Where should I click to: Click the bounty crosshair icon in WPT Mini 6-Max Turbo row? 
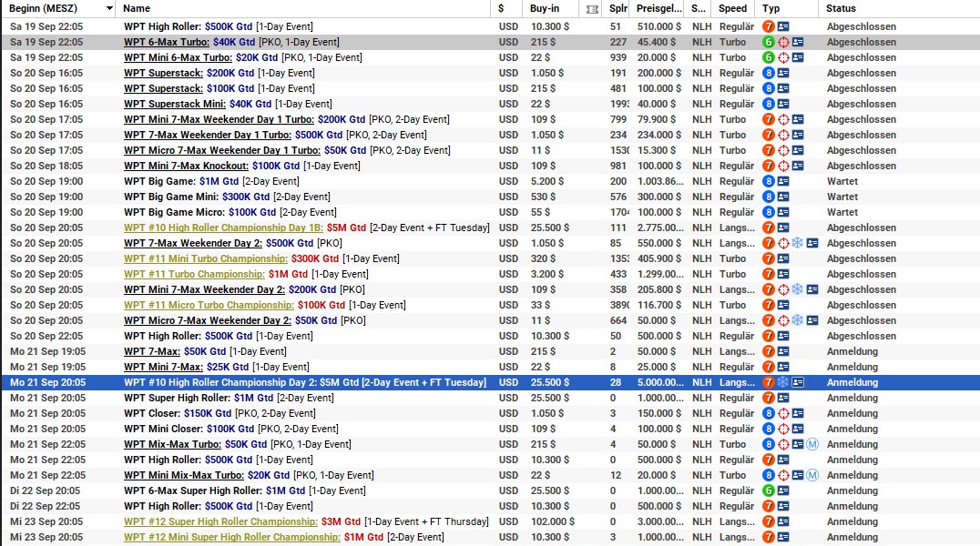tap(783, 57)
